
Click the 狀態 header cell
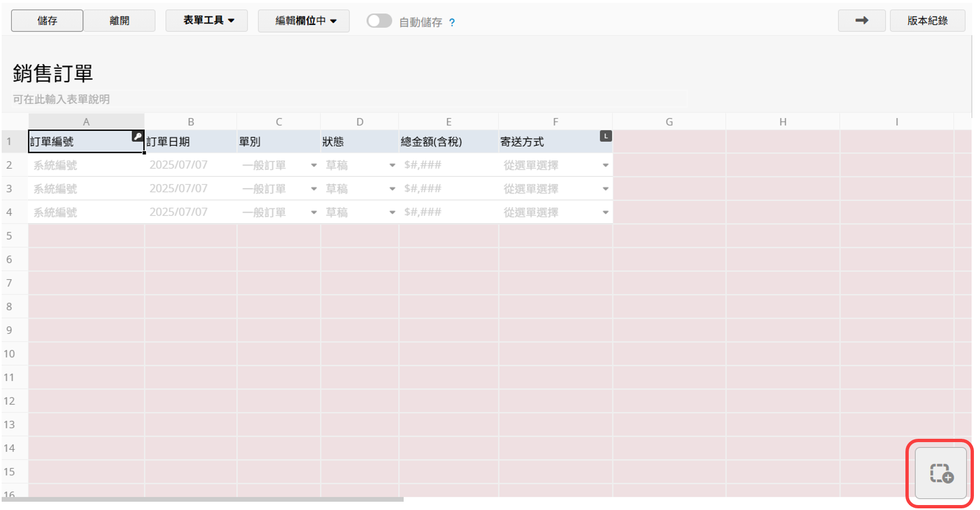[x=360, y=142]
